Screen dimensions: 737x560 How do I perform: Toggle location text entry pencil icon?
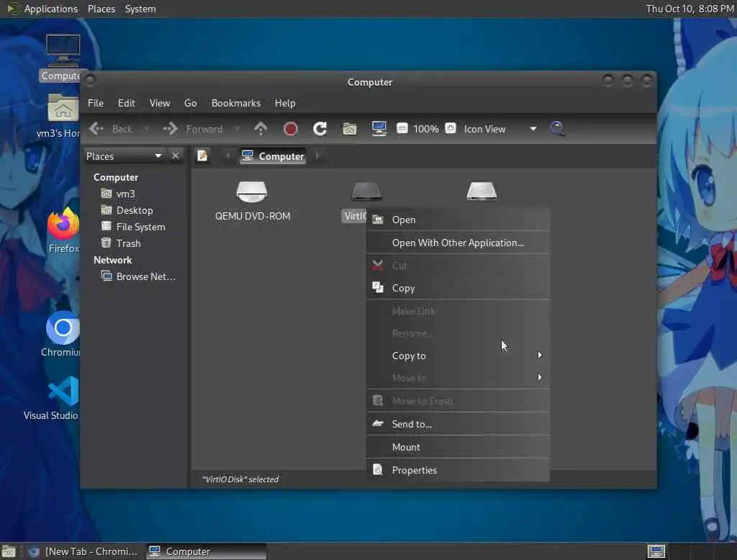click(202, 155)
